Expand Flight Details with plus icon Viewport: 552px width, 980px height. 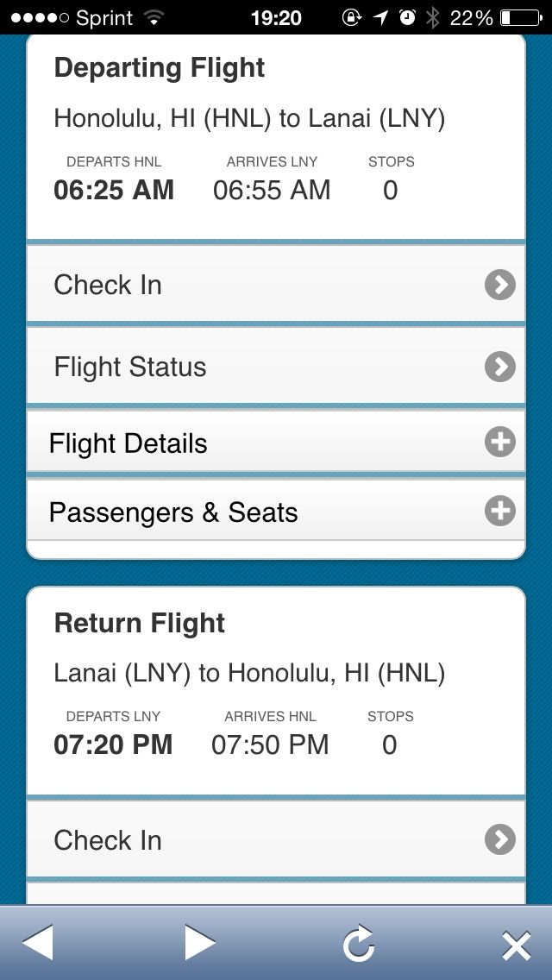(500, 443)
